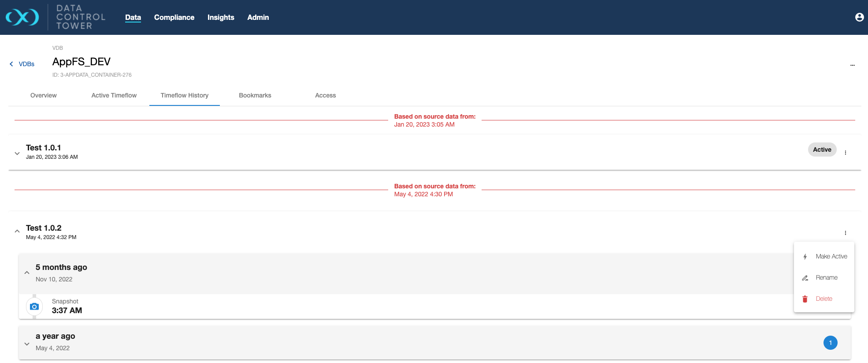Click the red trash Delete icon

pyautogui.click(x=805, y=299)
